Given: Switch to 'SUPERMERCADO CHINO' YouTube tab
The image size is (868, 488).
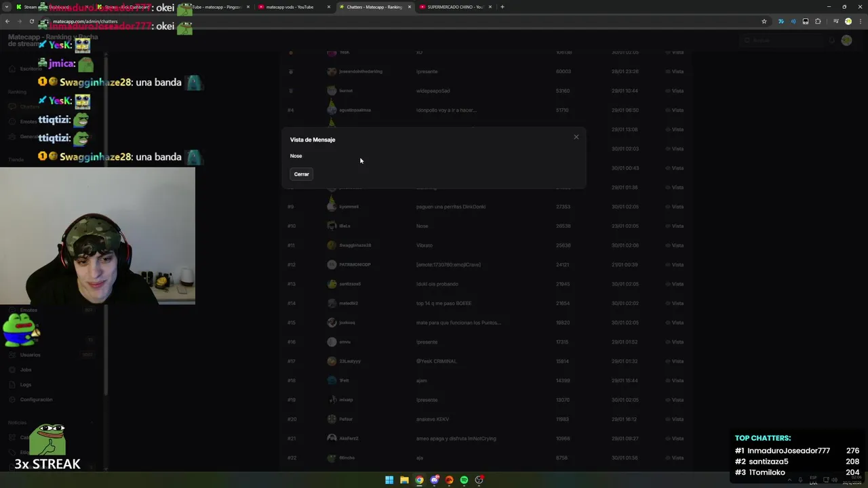Looking at the screenshot, I should tap(456, 7).
